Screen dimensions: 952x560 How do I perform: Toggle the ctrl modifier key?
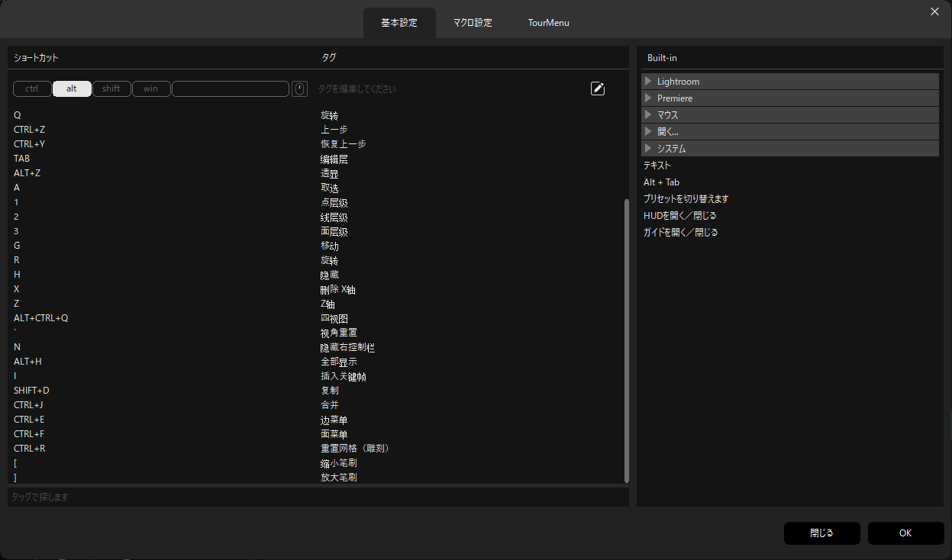32,89
